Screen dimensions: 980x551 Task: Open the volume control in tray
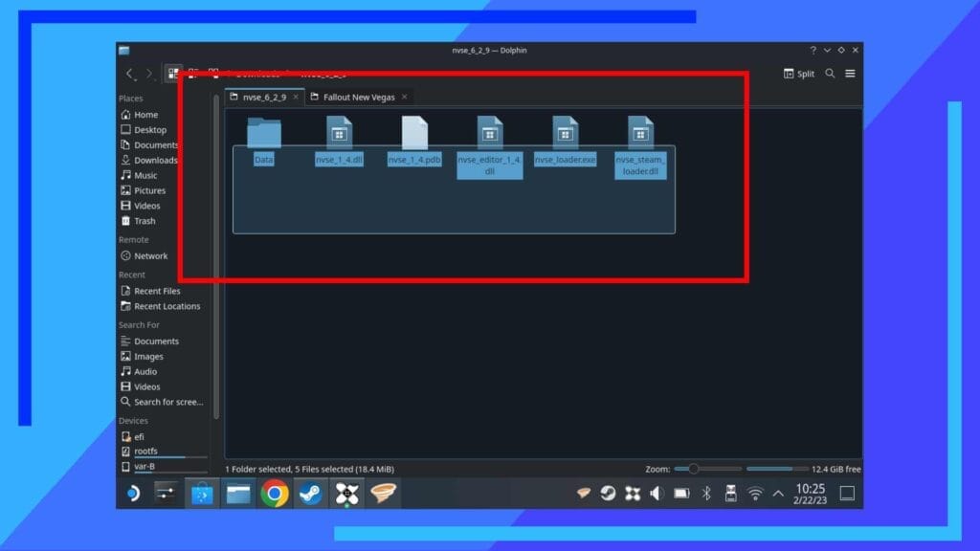tap(657, 494)
